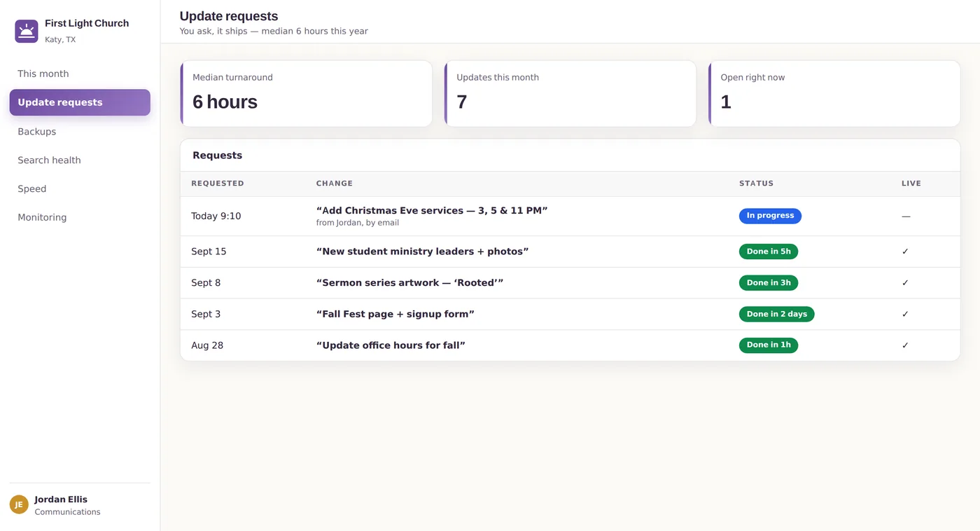Click the Aug 28 date cell
Screen dimensions: 980x531
(207, 345)
